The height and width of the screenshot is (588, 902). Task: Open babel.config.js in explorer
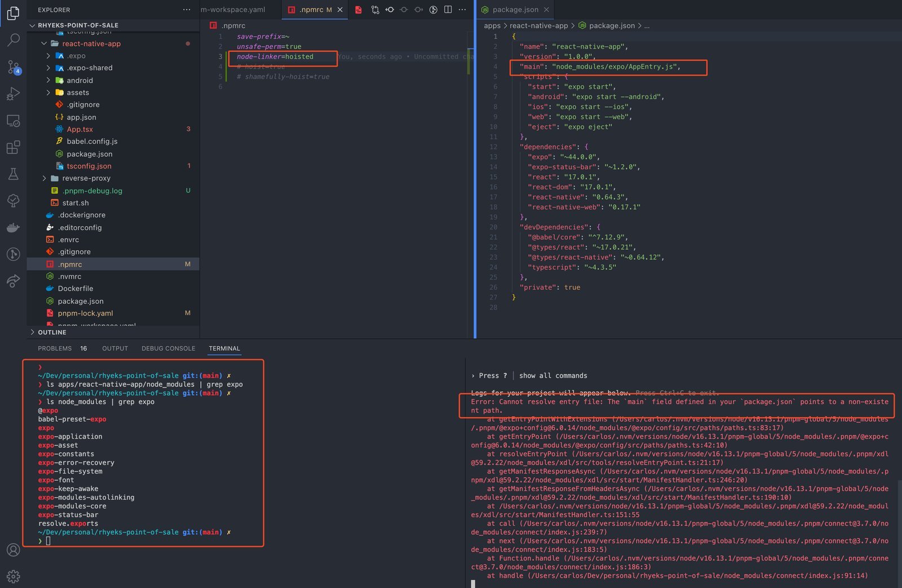point(92,141)
